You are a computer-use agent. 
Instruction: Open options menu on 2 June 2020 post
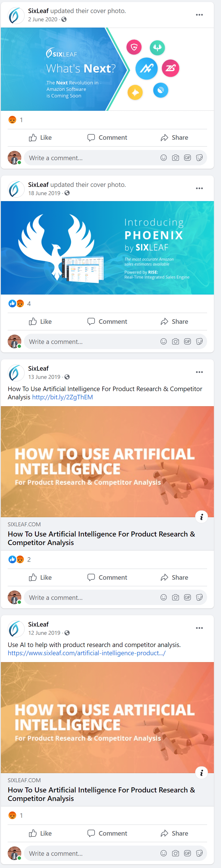click(x=199, y=15)
